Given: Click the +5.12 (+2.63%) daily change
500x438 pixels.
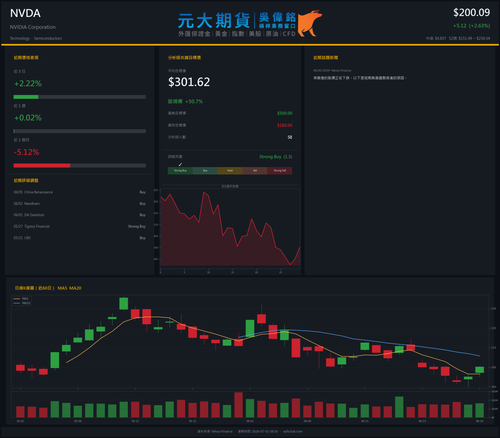Looking at the screenshot, I should tap(471, 26).
